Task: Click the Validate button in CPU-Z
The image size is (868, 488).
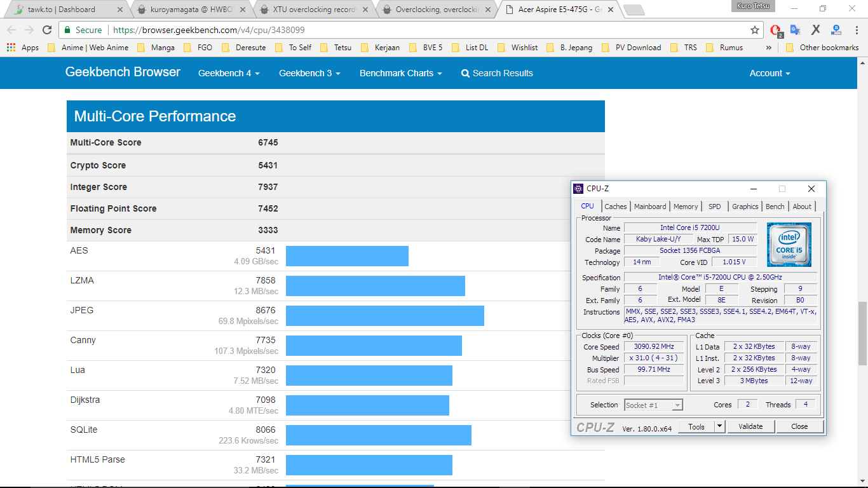Action: pyautogui.click(x=750, y=426)
